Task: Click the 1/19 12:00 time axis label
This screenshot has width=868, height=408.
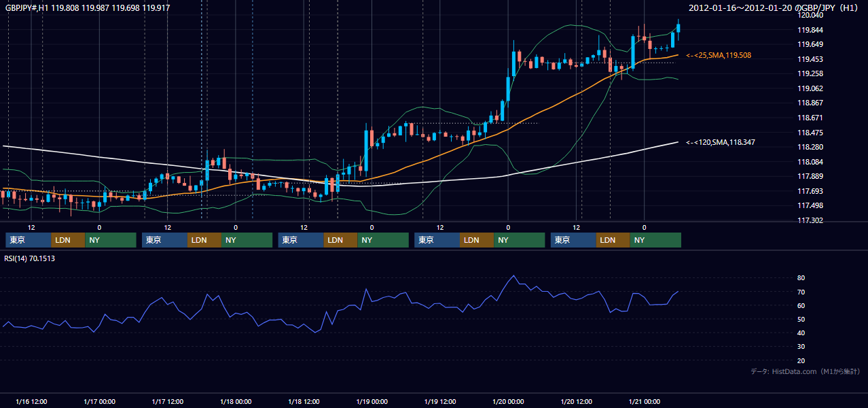Action: point(440,402)
